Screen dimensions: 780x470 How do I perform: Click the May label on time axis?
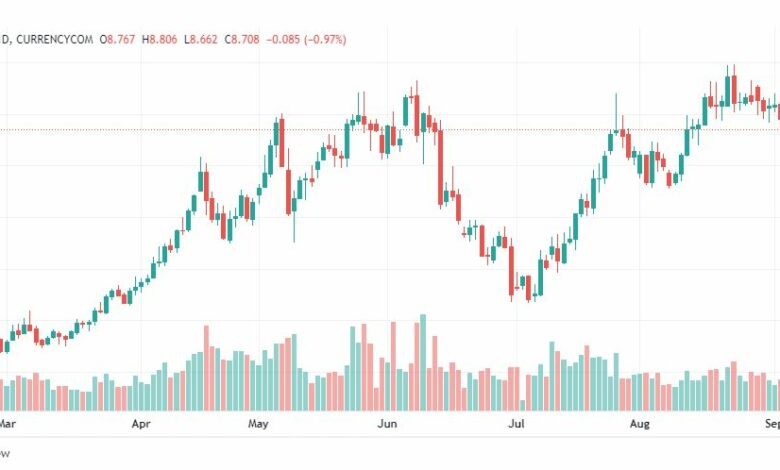click(258, 424)
